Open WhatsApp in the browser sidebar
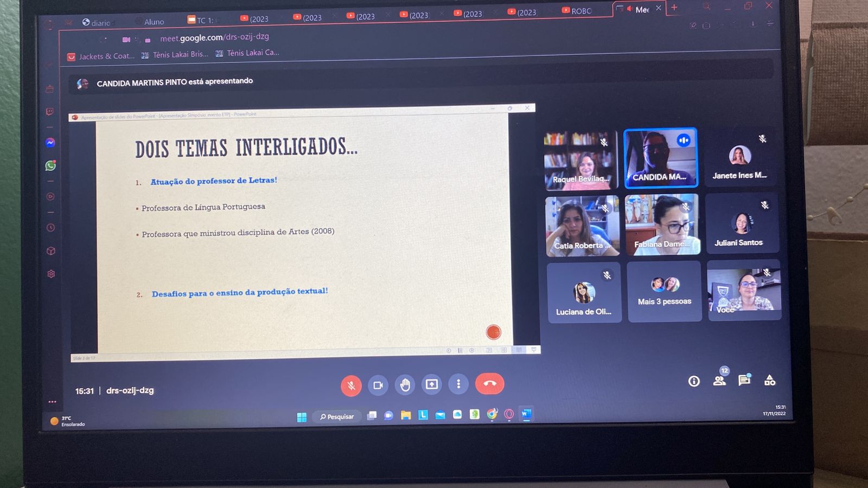 coord(50,165)
